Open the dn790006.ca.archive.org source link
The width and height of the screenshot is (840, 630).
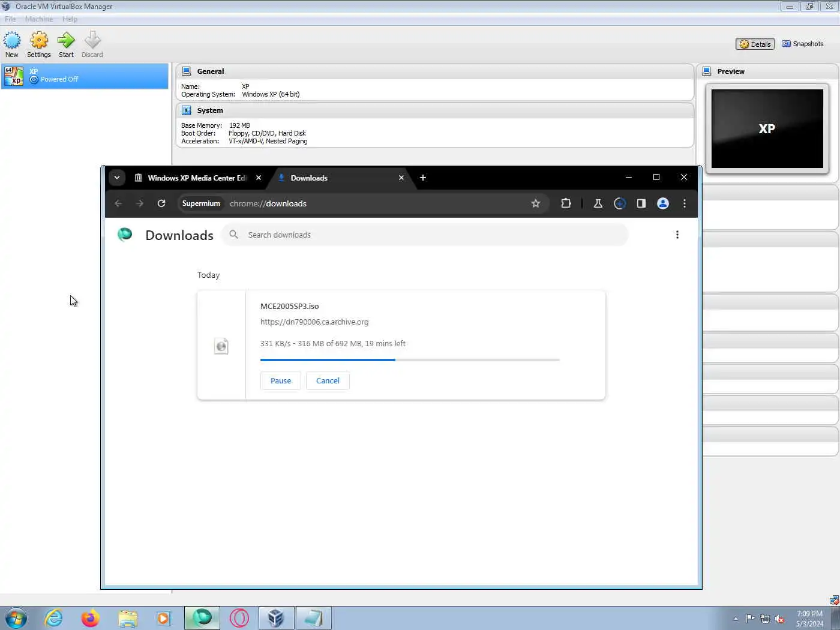click(314, 322)
